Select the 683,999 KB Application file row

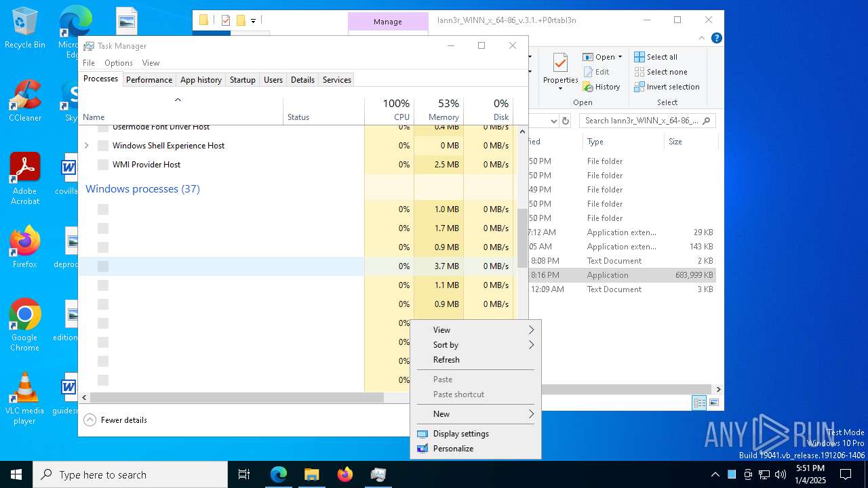pos(623,275)
